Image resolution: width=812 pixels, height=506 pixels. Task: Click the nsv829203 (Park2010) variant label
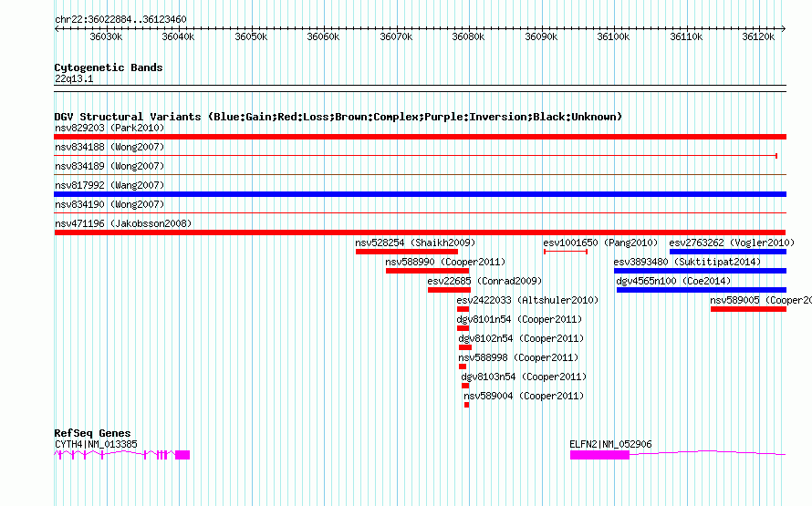pos(109,128)
